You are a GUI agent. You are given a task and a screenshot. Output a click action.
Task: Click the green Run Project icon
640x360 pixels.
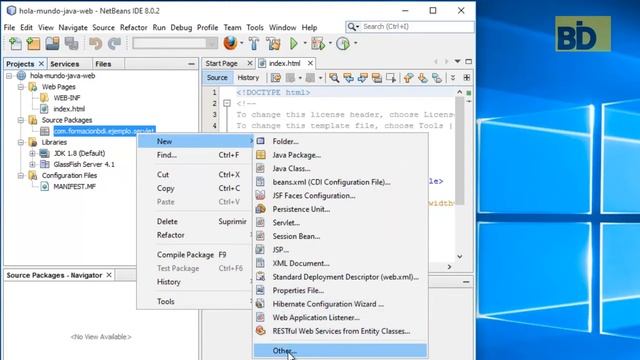coord(293,43)
